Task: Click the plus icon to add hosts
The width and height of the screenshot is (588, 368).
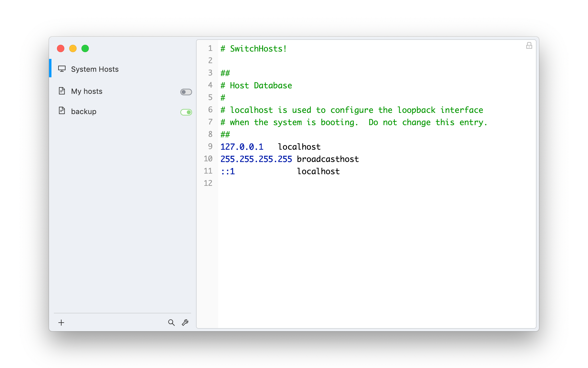Action: point(61,323)
